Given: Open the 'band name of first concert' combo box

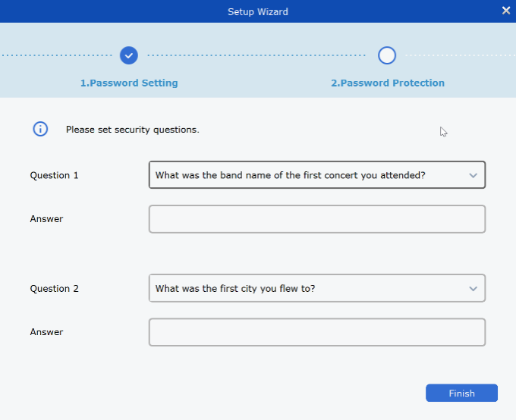Looking at the screenshot, I should click(304, 175).
